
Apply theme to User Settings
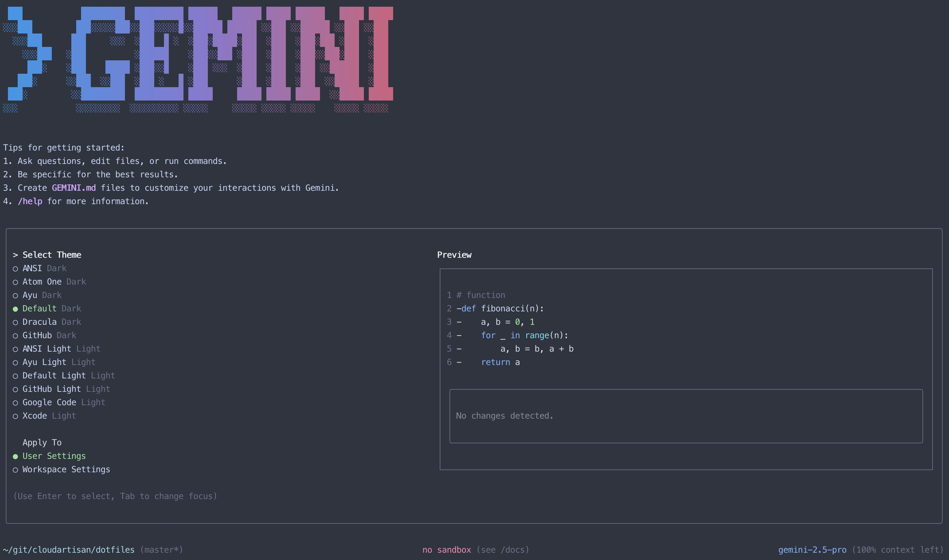click(49, 456)
